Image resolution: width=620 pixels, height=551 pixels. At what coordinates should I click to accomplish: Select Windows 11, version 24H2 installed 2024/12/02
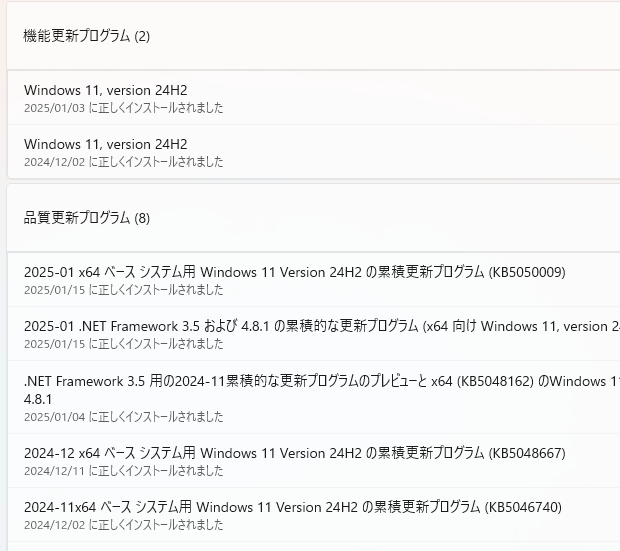[x=314, y=152]
